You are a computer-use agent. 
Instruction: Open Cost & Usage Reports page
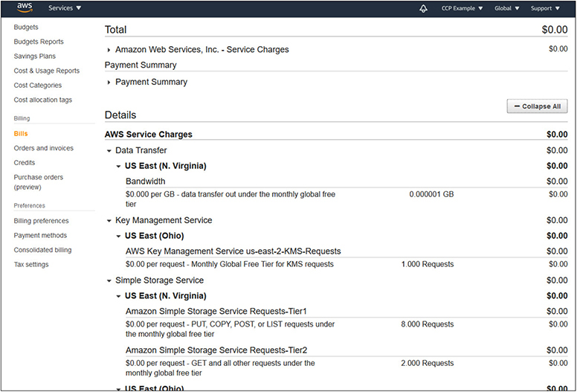[x=46, y=71]
